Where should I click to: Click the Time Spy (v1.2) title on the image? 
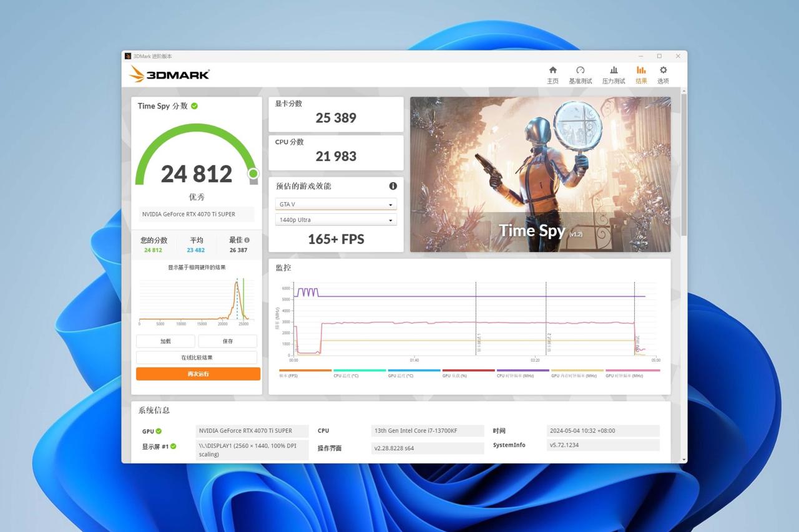coord(541,231)
